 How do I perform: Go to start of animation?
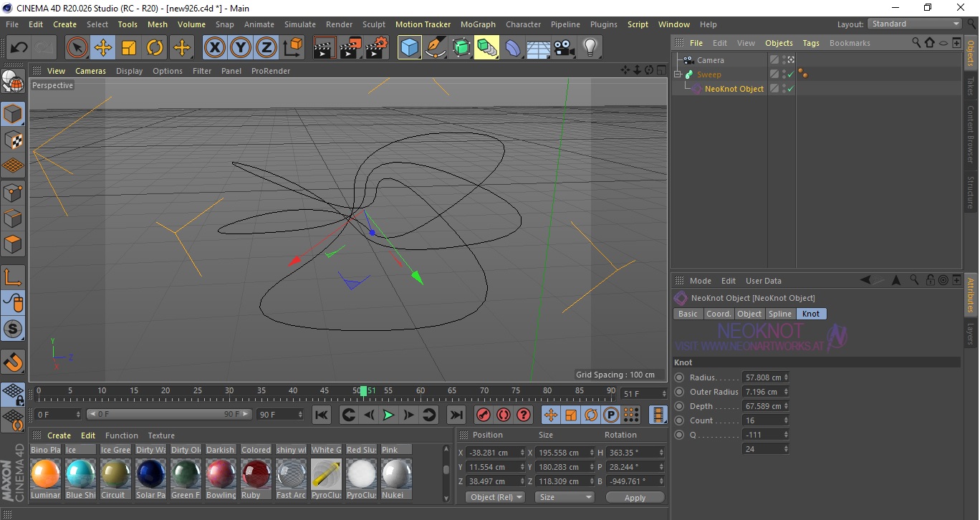click(322, 415)
